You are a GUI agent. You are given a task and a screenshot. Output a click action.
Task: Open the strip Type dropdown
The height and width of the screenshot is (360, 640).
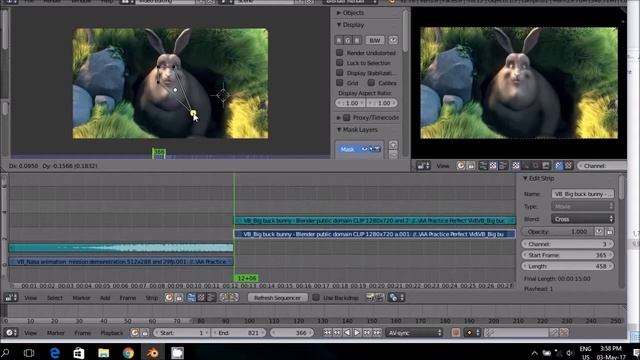coord(582,207)
